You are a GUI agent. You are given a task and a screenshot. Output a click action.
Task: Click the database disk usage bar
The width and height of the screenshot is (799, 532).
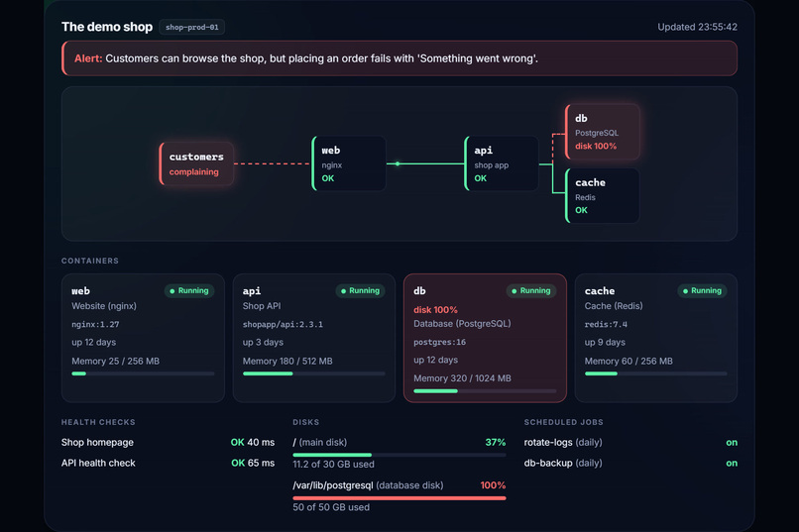click(x=399, y=498)
